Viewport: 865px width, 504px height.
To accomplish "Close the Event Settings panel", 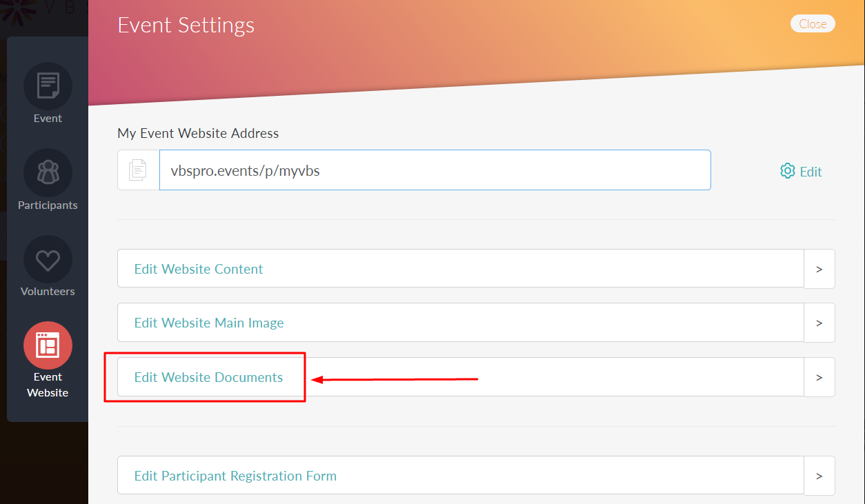I will pyautogui.click(x=813, y=23).
